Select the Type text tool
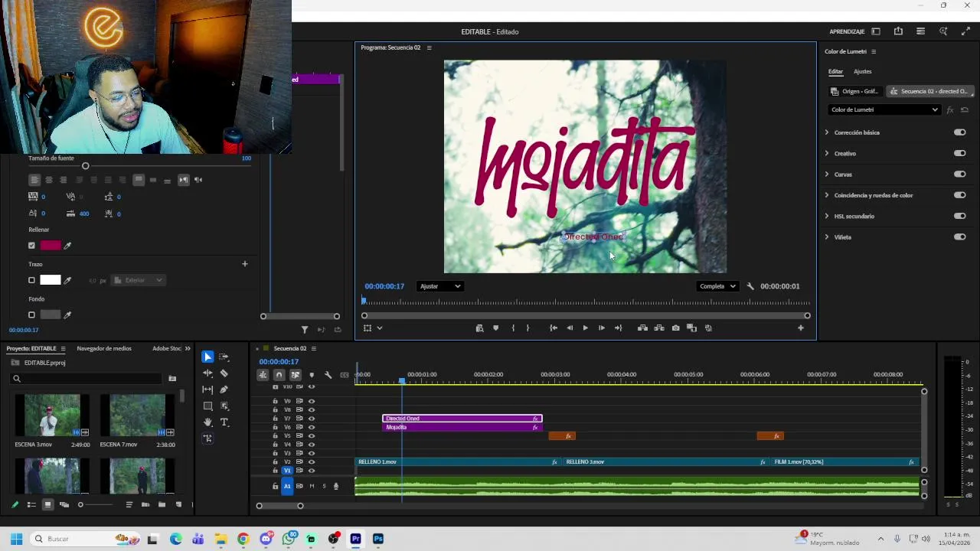This screenshot has height=551, width=980. click(224, 422)
